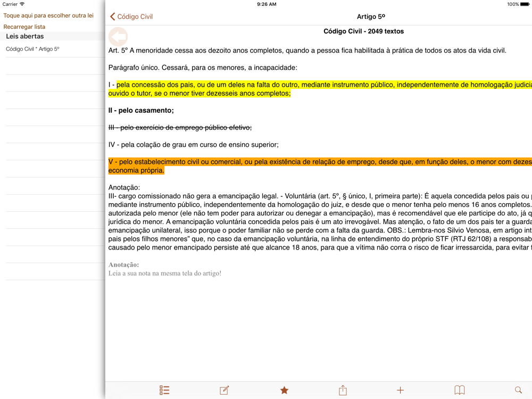
Task: Tap the edit note icon
Action: click(225, 390)
